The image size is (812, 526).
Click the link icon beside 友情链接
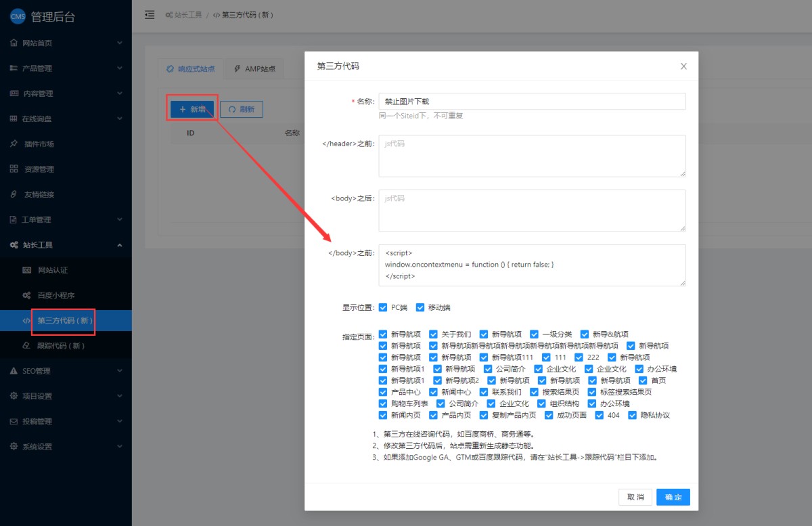tap(14, 194)
